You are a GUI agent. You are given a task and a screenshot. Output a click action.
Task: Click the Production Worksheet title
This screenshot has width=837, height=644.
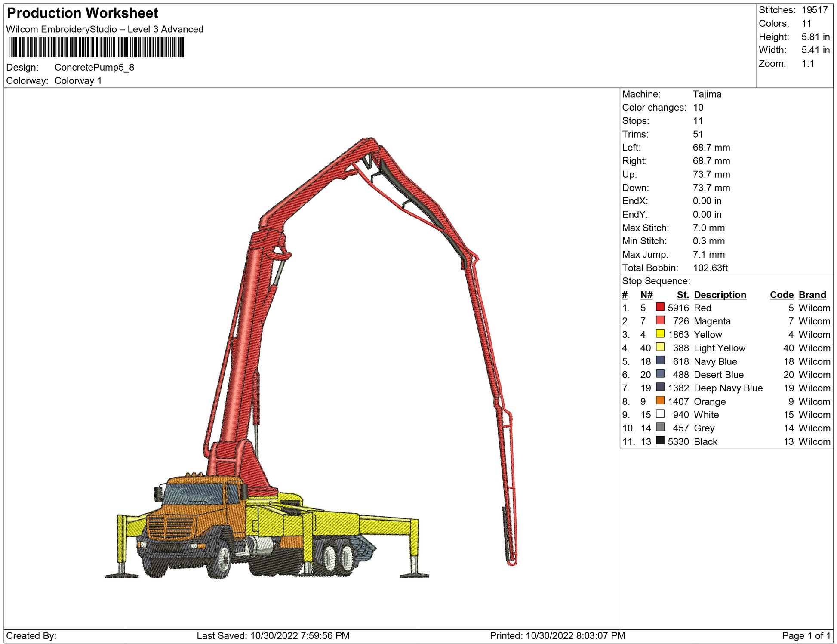(83, 13)
